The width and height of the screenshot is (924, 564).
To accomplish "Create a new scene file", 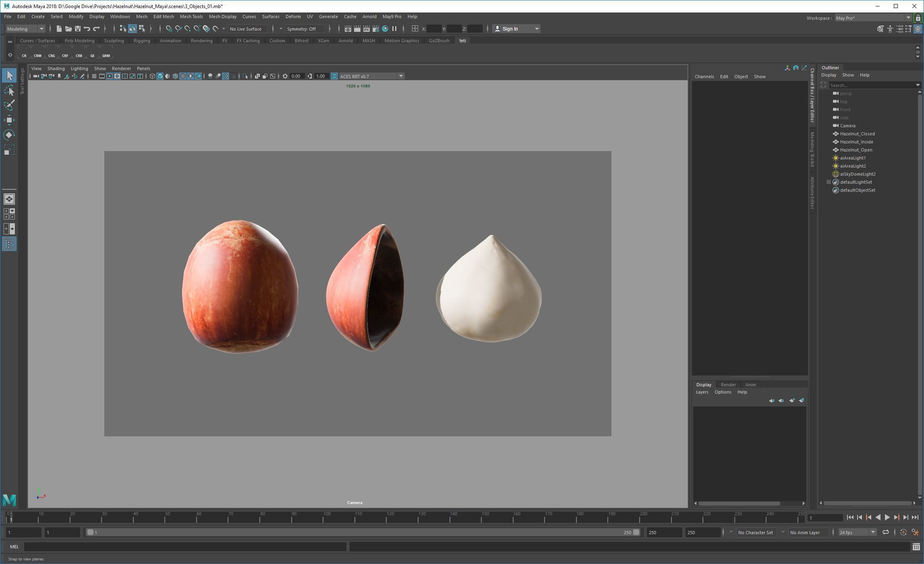I will point(59,29).
